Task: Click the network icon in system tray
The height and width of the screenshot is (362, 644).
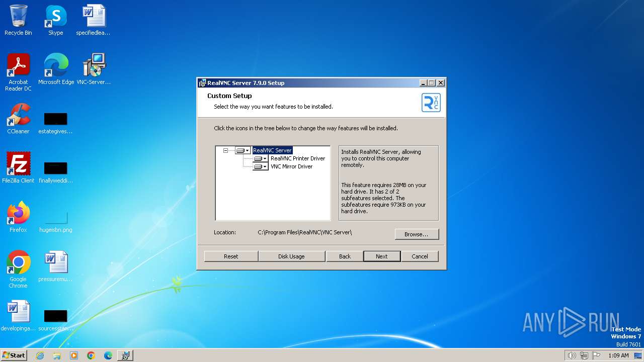Action: (x=584, y=355)
